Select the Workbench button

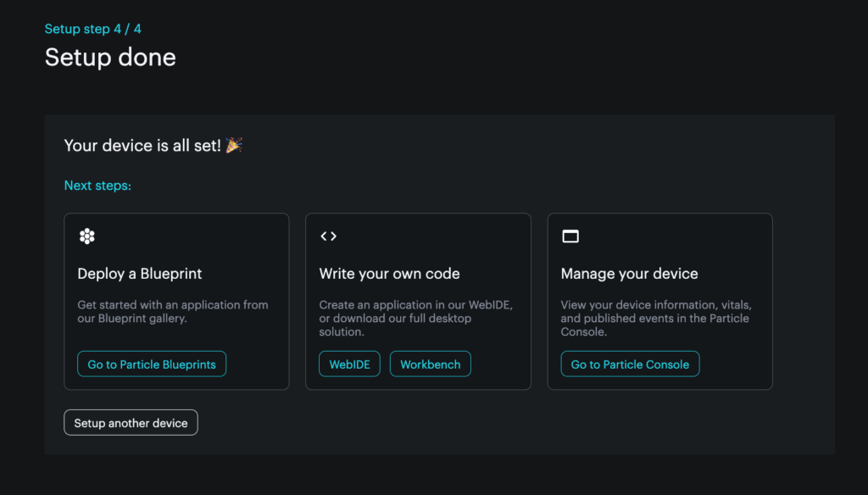pos(430,364)
